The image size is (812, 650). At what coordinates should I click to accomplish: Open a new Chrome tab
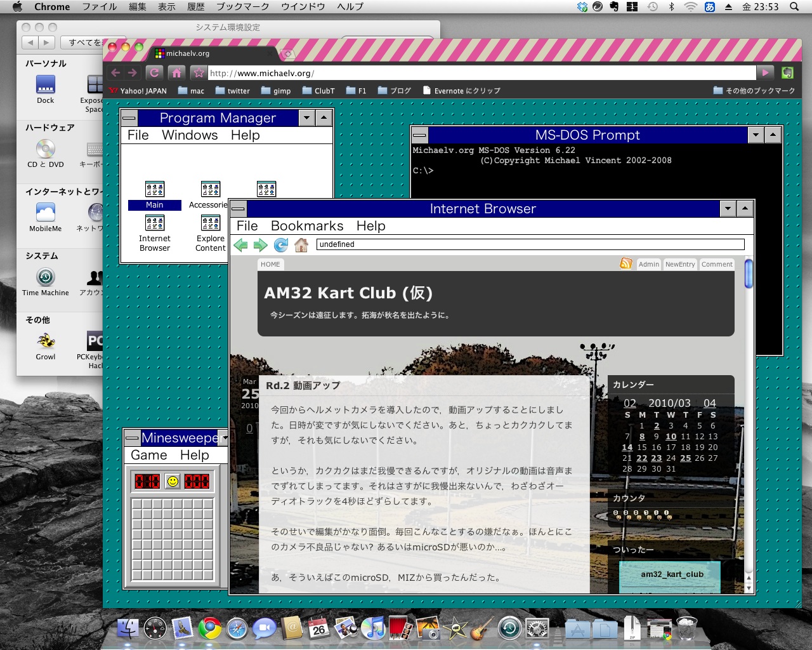(x=287, y=54)
